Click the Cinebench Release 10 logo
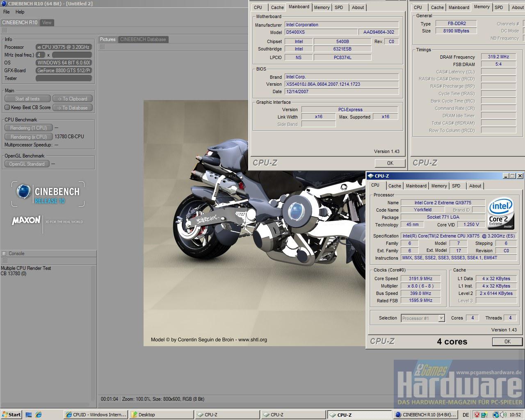 (48, 194)
